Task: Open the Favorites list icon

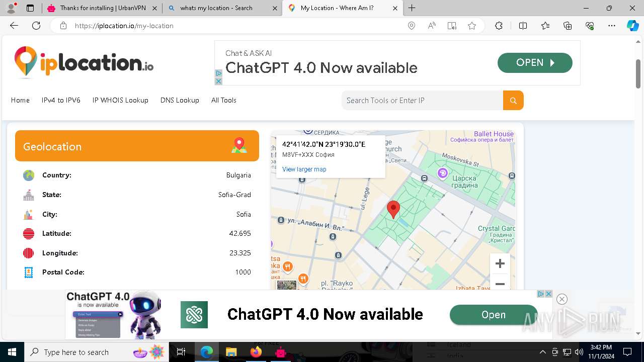Action: [545, 26]
